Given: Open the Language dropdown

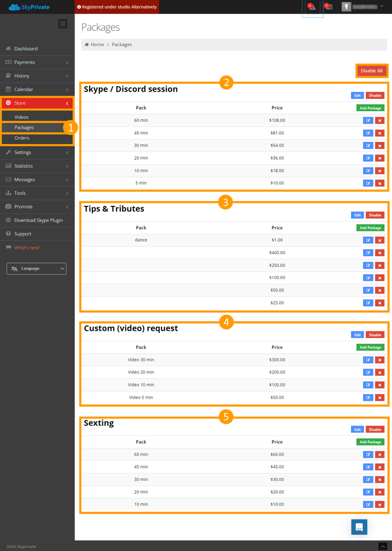Looking at the screenshot, I should click(36, 269).
